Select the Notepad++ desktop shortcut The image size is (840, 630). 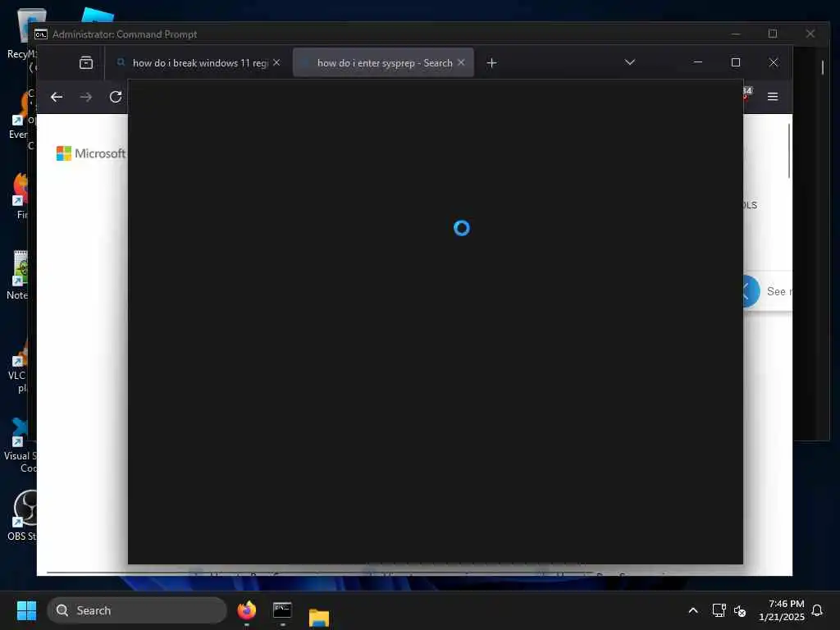17,276
